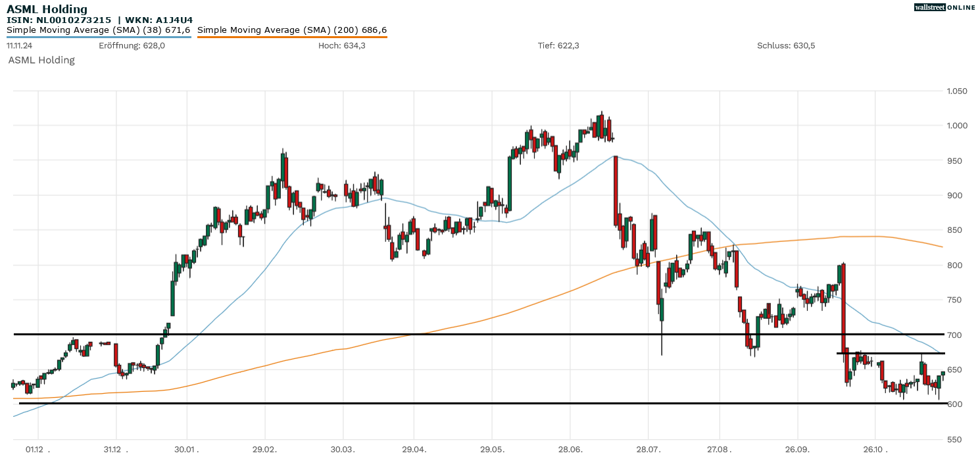
Task: Click the ASML Holding chart title
Action: coord(47,9)
